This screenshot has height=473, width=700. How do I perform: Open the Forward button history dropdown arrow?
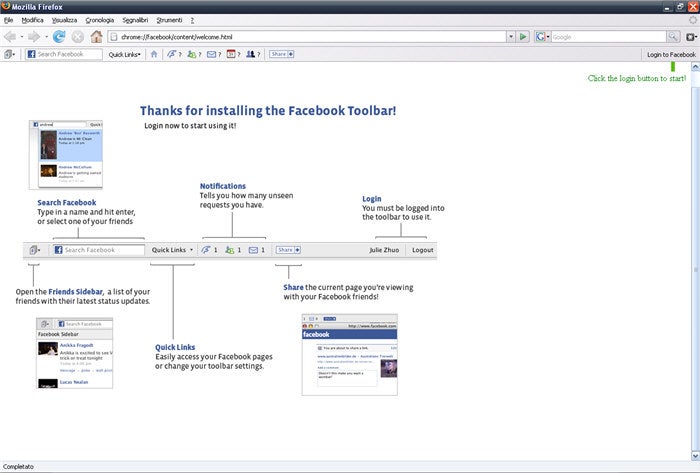[46, 37]
